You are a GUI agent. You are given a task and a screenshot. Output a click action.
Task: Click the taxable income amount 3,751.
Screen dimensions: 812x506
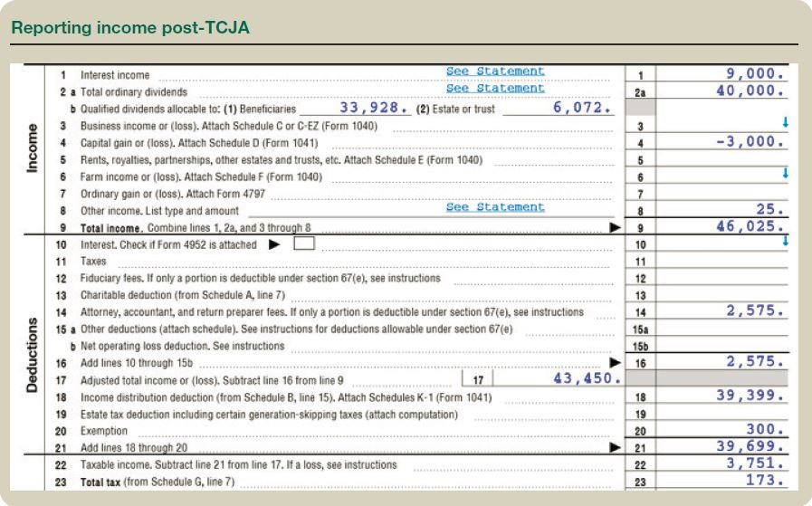[x=755, y=463]
